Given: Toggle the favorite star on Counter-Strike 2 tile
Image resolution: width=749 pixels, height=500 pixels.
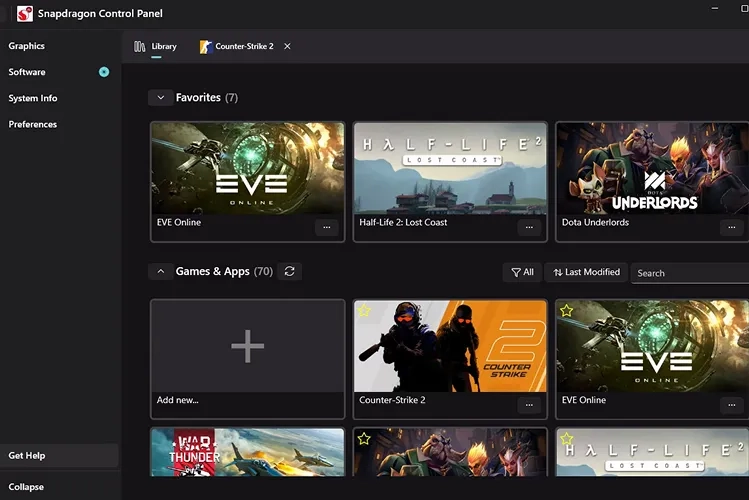Looking at the screenshot, I should pyautogui.click(x=364, y=311).
